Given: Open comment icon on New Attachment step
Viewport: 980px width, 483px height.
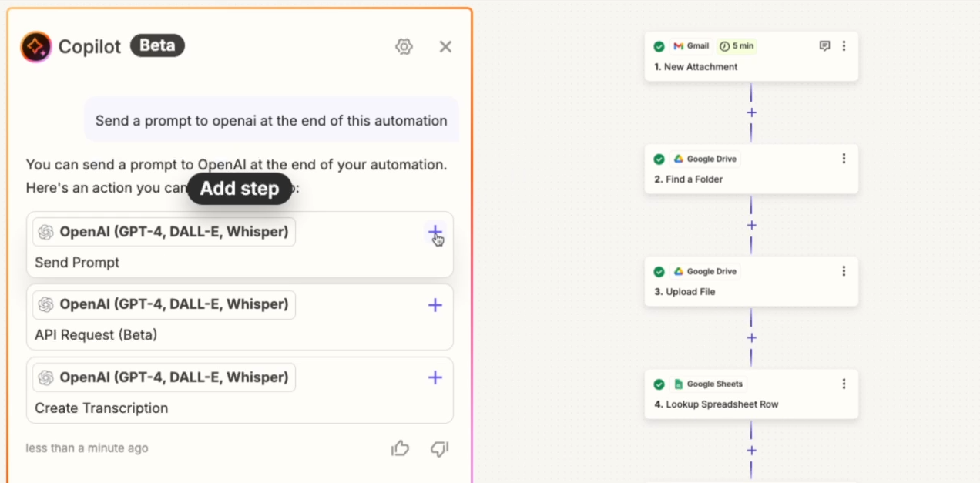Looking at the screenshot, I should click(824, 46).
